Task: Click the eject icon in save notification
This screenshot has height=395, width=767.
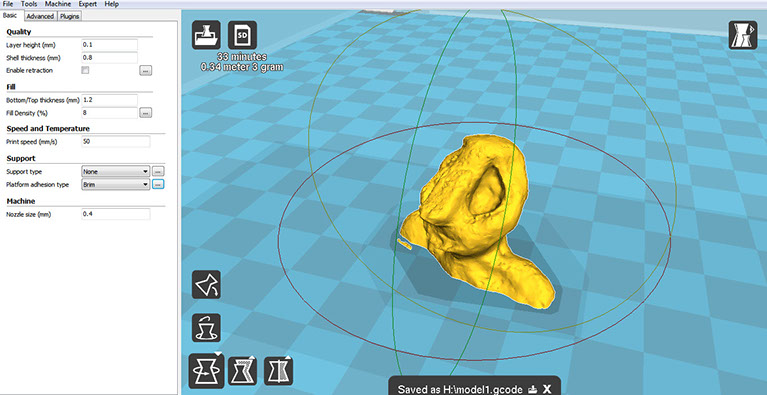Action: pyautogui.click(x=533, y=390)
